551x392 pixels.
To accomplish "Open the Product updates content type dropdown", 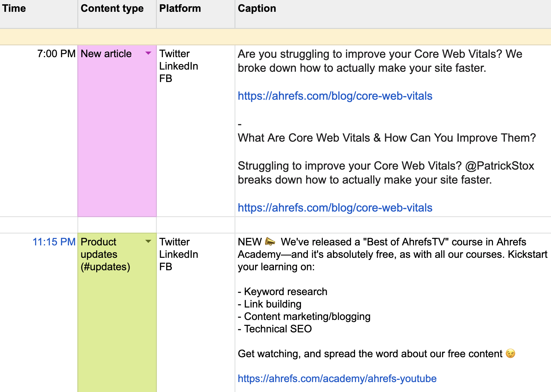I will tap(148, 241).
